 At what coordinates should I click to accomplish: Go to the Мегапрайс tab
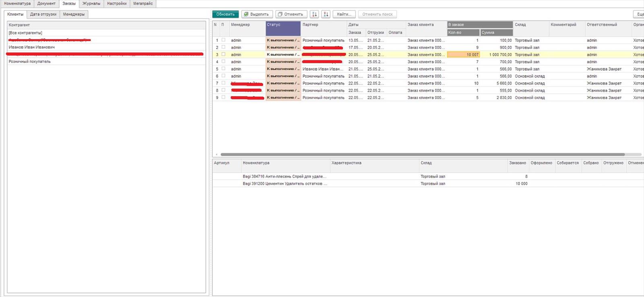pyautogui.click(x=143, y=4)
